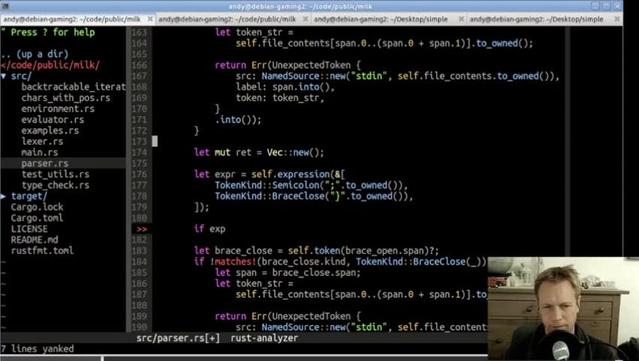Open chars_with_pos.rs in file tree
The height and width of the screenshot is (361, 639).
pos(66,98)
